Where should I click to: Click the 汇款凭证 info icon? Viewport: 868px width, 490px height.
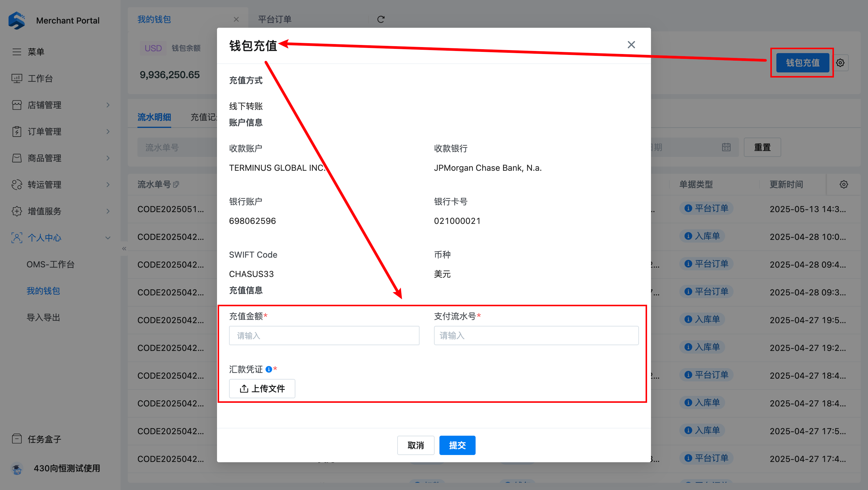click(x=269, y=369)
